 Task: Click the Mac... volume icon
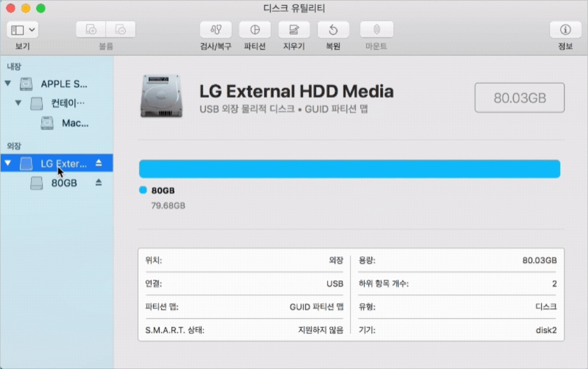click(x=47, y=123)
